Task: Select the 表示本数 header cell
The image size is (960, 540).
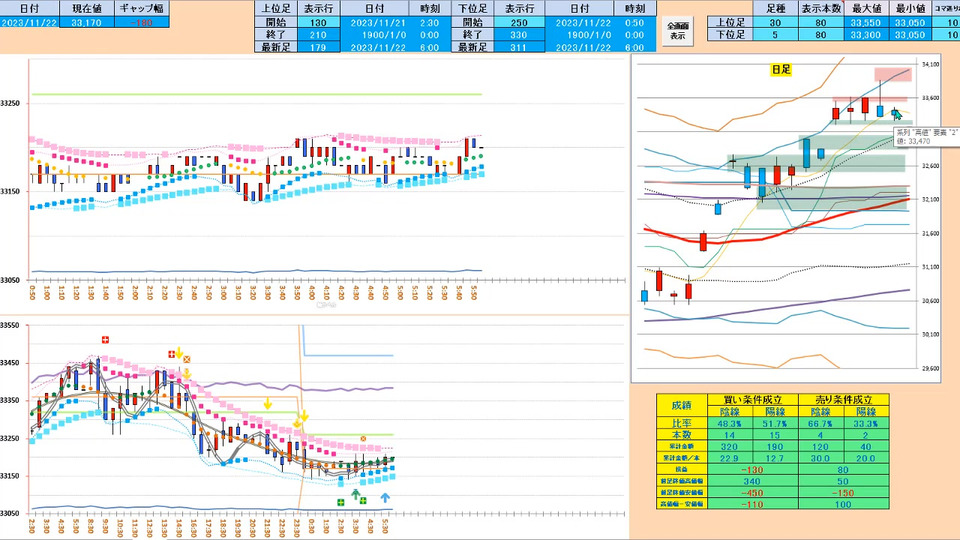Action: tap(821, 9)
